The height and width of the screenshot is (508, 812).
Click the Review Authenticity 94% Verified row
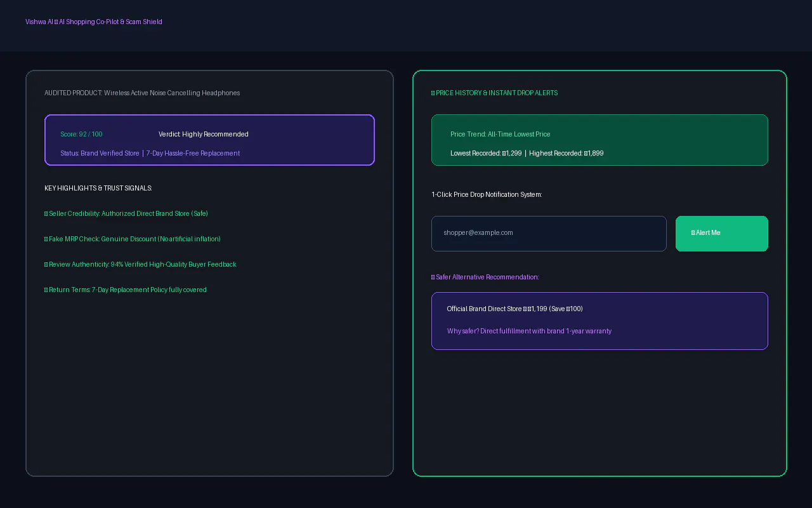[x=140, y=264]
